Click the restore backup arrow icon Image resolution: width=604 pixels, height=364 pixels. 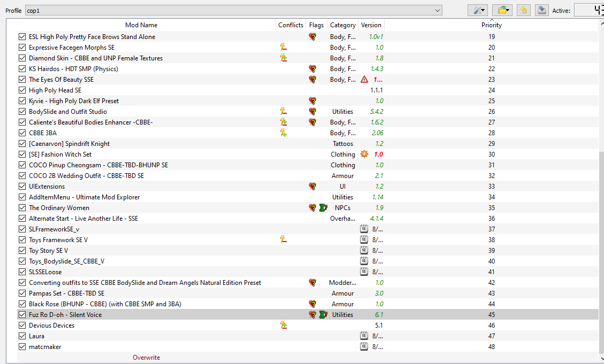coord(524,10)
